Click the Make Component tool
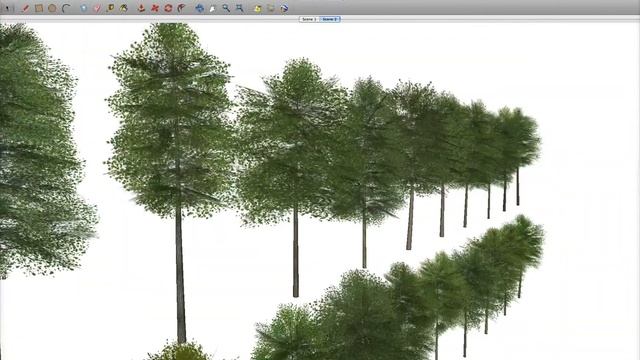The width and height of the screenshot is (640, 360). tap(84, 8)
